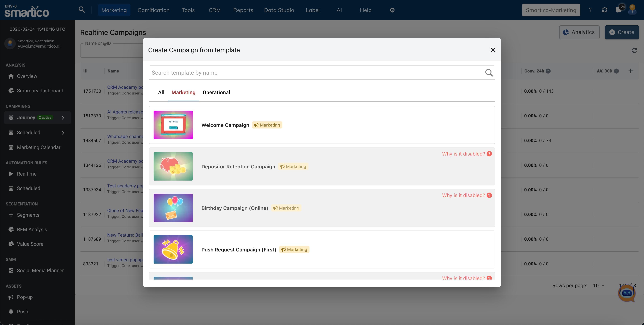Screen dimensions: 644x325
Task: Close the Create Campaign dialog
Action: click(493, 50)
